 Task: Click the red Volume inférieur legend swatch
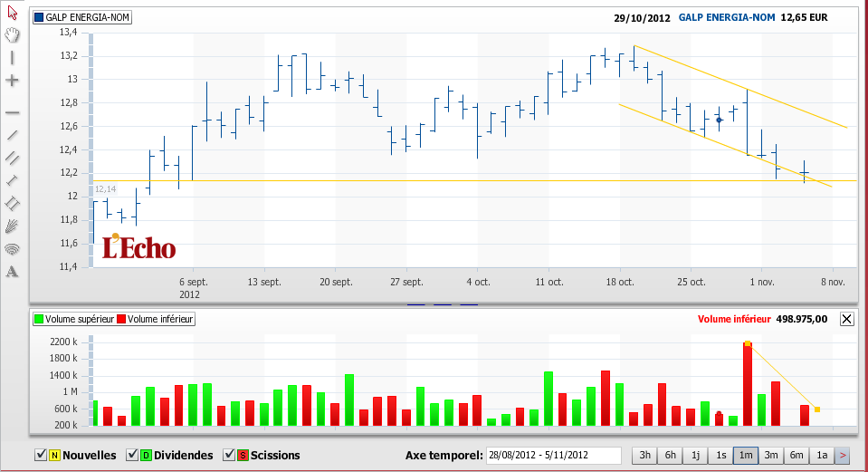(x=121, y=319)
